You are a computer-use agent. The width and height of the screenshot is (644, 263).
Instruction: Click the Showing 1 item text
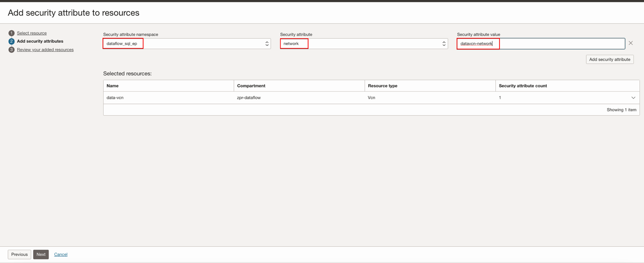pyautogui.click(x=621, y=110)
